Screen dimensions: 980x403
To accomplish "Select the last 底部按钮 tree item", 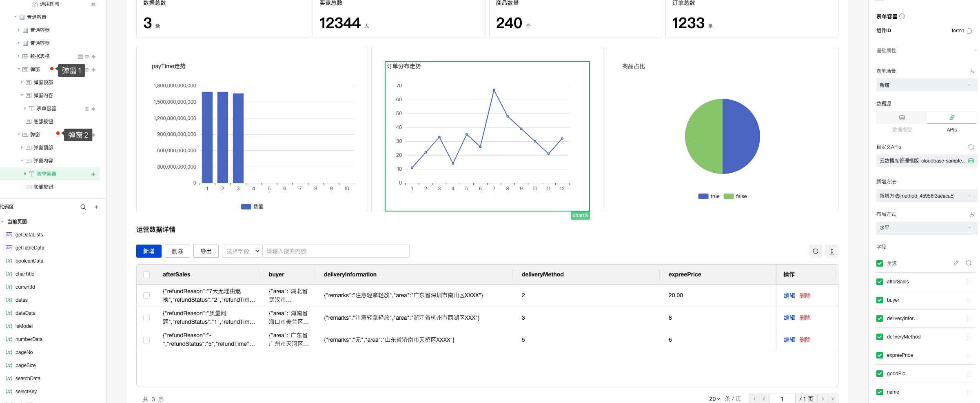I will point(43,187).
